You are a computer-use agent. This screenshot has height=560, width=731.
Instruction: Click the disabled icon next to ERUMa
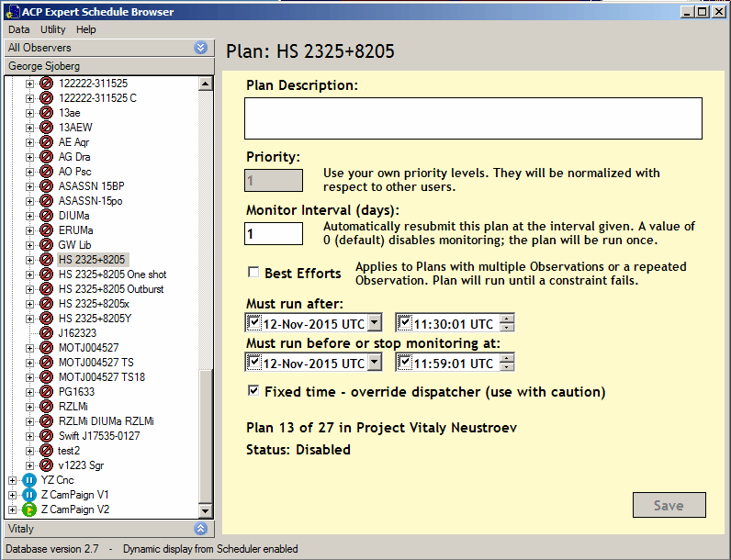click(x=46, y=230)
